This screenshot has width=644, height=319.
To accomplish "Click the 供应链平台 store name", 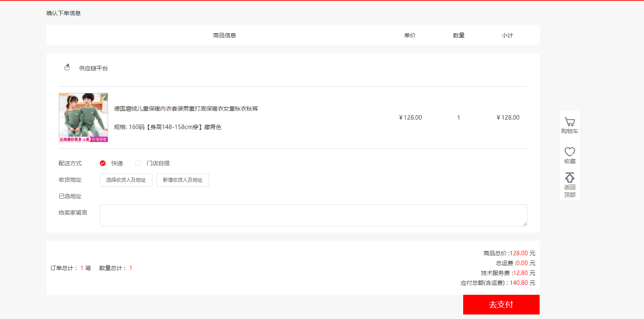I will click(x=93, y=68).
